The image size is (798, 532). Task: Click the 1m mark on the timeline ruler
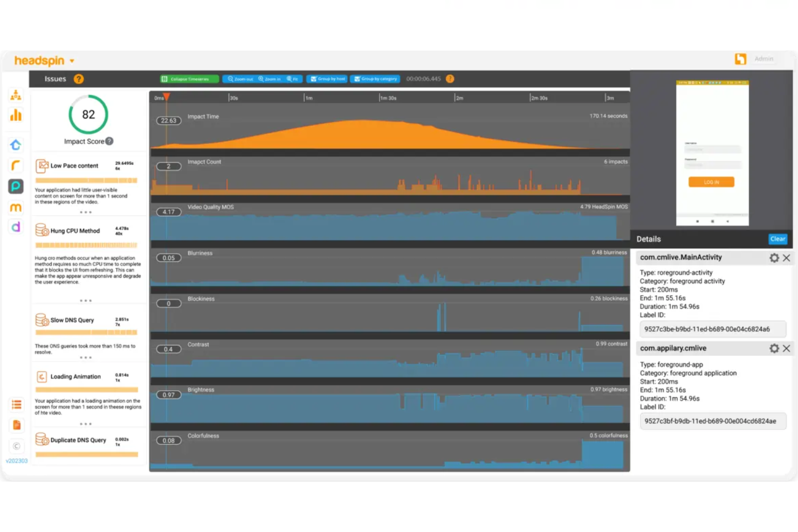(308, 98)
